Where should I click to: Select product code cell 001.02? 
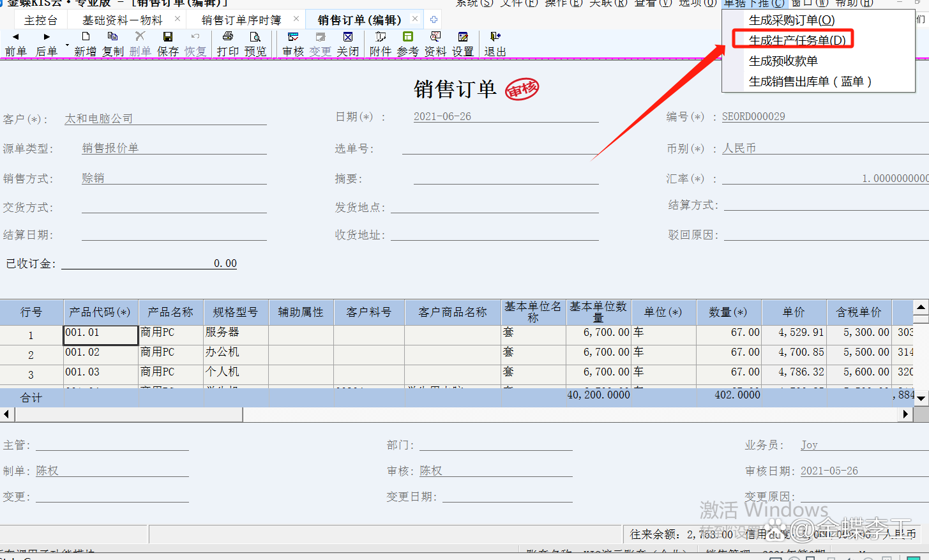click(101, 354)
